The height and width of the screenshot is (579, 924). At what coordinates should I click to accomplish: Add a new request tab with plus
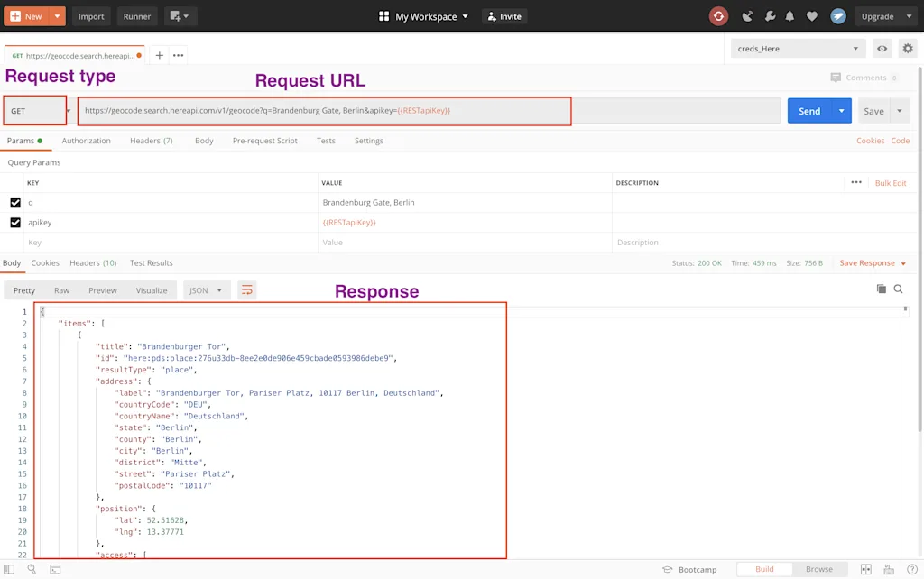pyautogui.click(x=159, y=55)
